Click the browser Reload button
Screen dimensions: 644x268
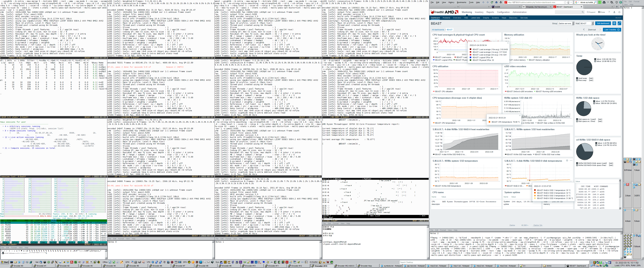(492, 2)
